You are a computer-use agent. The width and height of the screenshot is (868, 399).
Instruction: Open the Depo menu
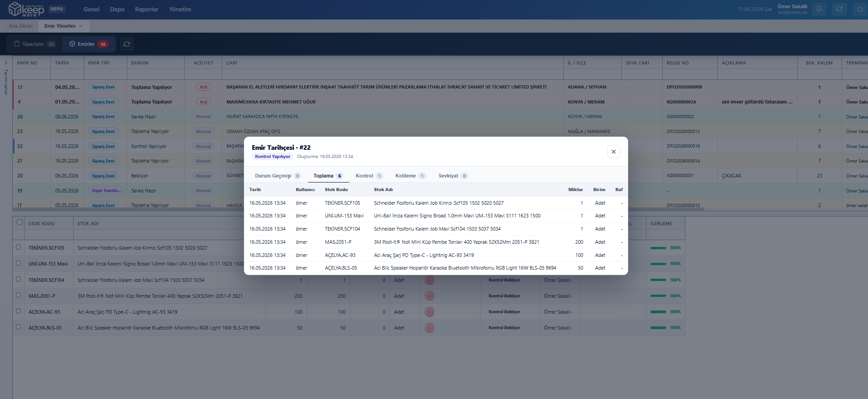point(117,10)
